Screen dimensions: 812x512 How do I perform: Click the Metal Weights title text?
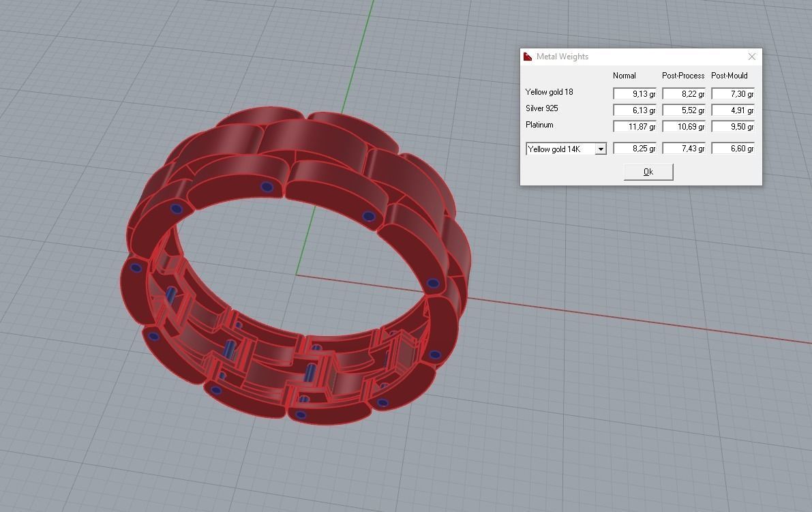tap(562, 57)
